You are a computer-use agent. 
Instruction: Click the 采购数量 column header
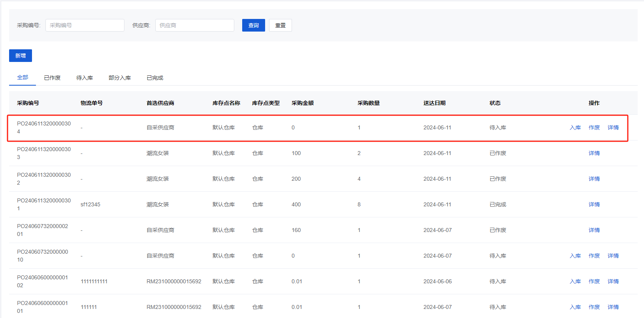point(369,103)
